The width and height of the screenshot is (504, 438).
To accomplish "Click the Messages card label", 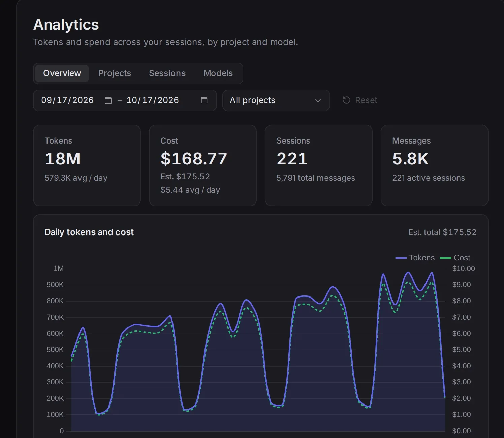I will point(411,141).
